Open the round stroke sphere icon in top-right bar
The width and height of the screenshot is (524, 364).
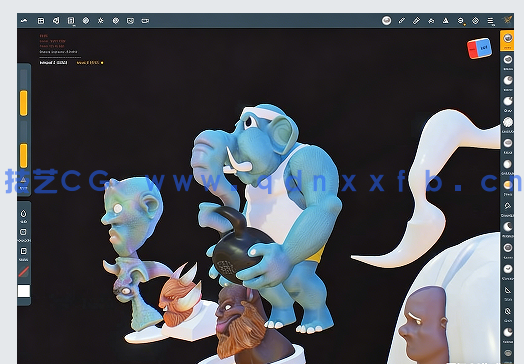tap(387, 21)
